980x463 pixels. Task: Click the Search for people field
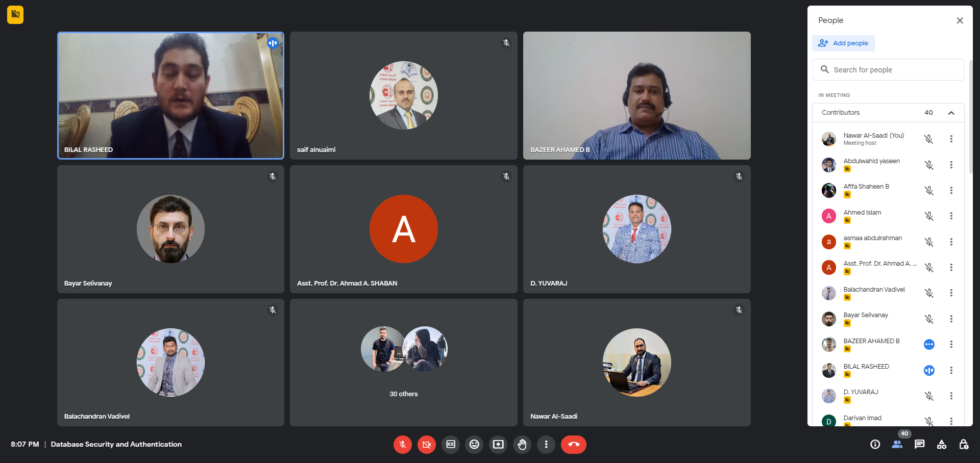888,70
